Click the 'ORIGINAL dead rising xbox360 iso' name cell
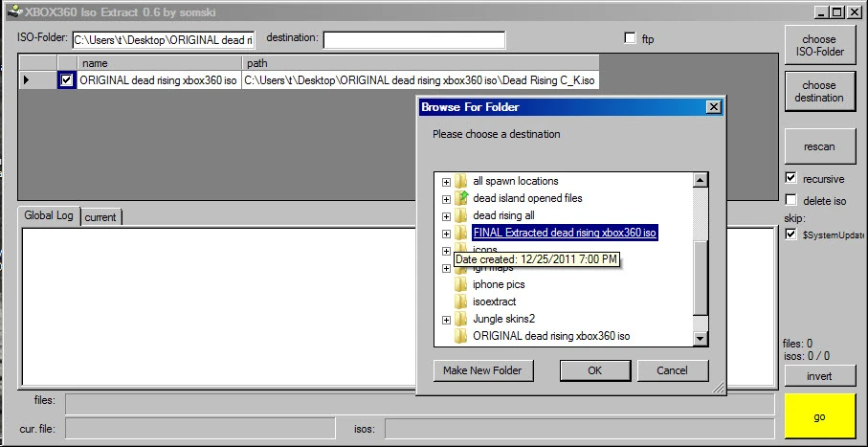The height and width of the screenshot is (447, 868). (x=159, y=80)
